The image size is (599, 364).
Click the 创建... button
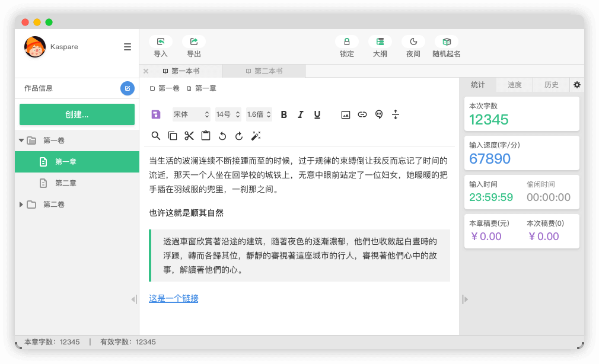coord(77,114)
